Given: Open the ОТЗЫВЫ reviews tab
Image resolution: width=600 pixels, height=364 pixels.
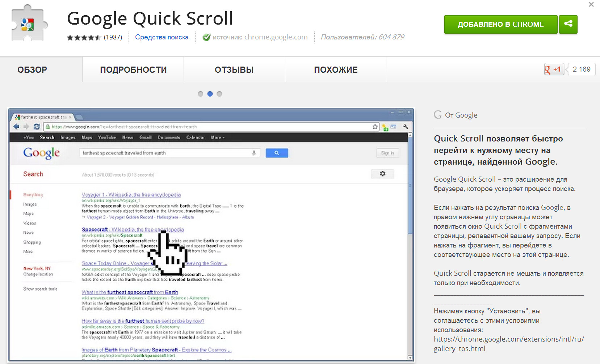Looking at the screenshot, I should click(x=234, y=70).
